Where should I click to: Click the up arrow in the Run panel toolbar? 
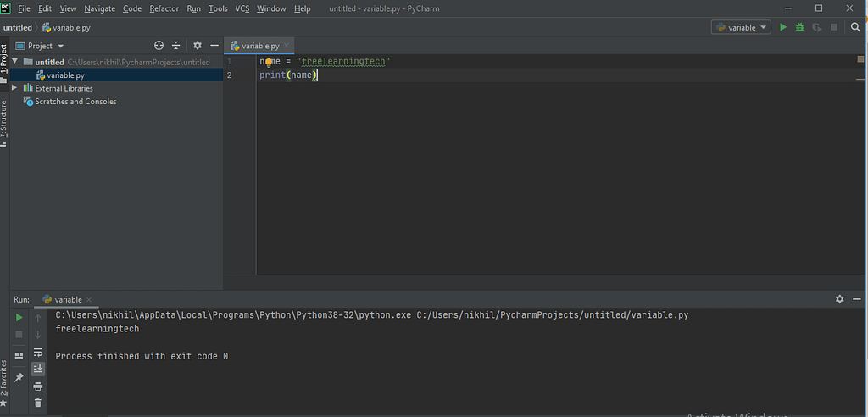pyautogui.click(x=37, y=318)
